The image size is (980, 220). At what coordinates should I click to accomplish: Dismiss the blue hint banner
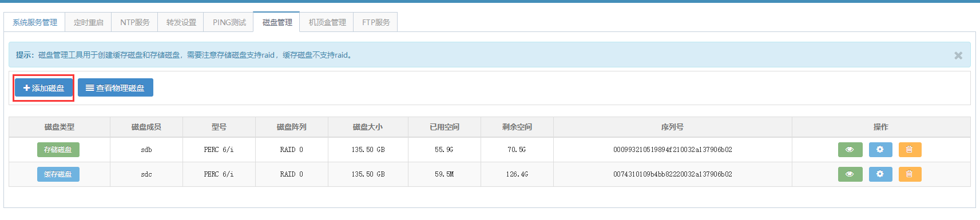958,55
